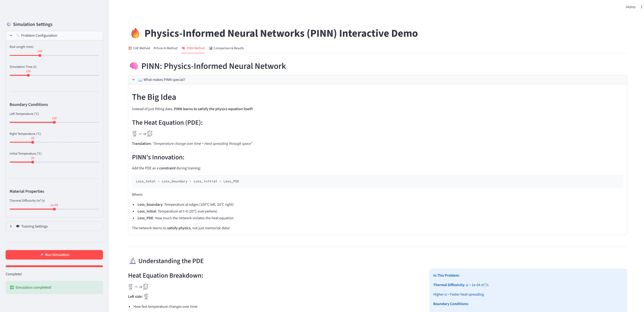Click the green checkmark in the success message

point(12,287)
